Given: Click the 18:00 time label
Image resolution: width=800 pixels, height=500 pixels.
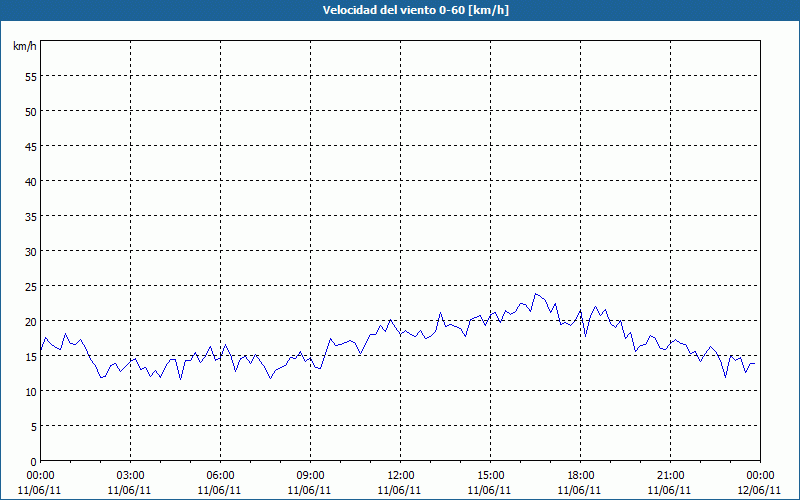Looking at the screenshot, I should (580, 476).
